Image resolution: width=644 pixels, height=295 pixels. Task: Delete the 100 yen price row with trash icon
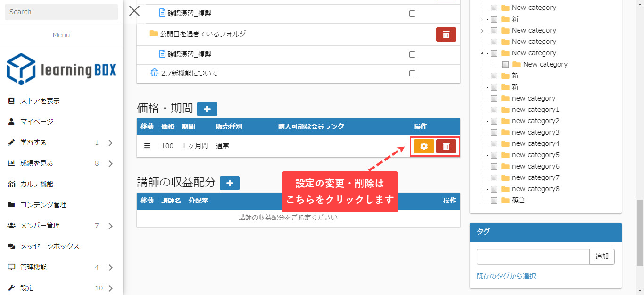[446, 146]
